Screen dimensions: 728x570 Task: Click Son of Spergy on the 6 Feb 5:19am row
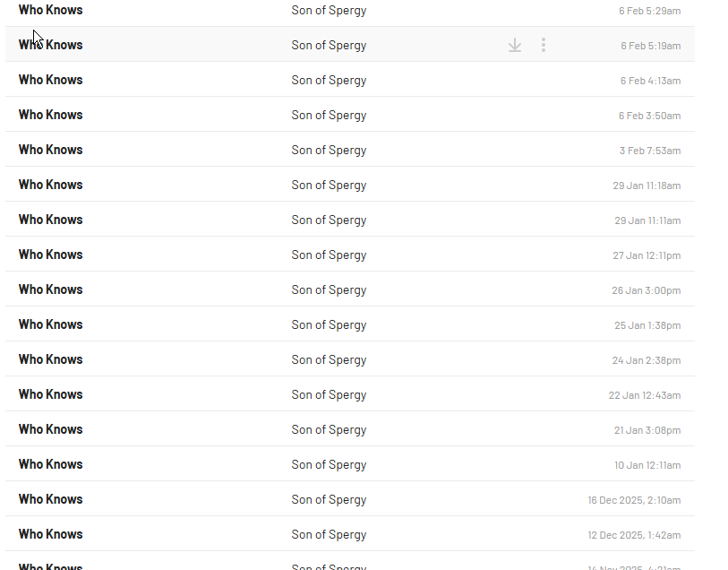tap(329, 46)
